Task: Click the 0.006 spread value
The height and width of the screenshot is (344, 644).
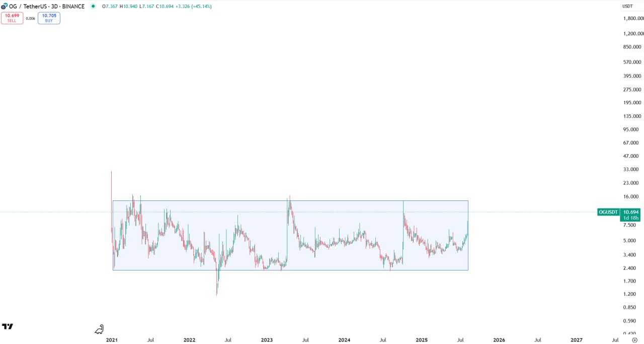Action: 30,19
